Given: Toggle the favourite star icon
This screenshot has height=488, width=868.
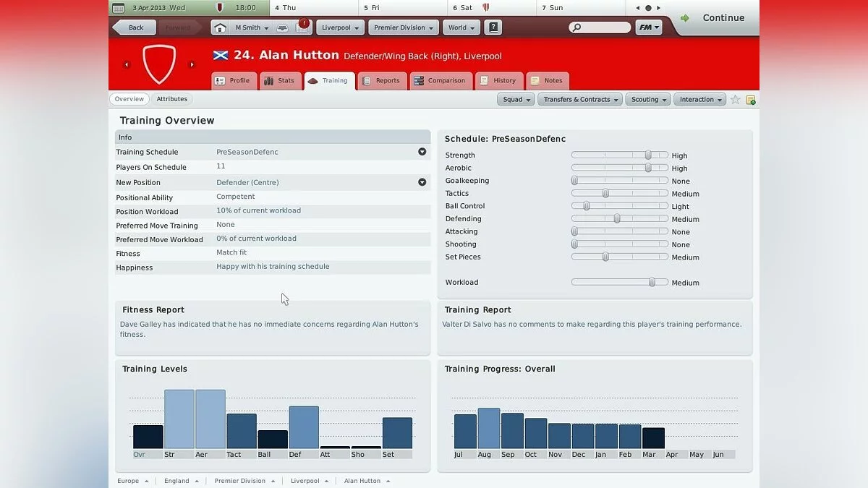Looking at the screenshot, I should point(735,100).
